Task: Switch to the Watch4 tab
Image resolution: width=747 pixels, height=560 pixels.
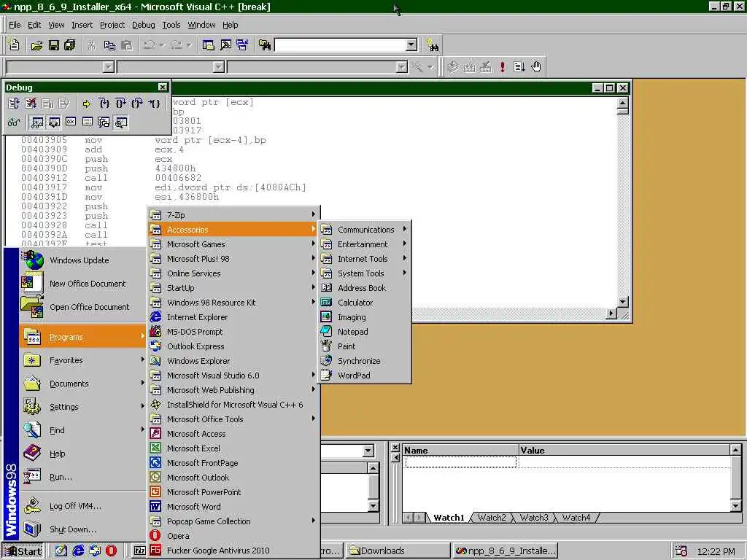Action: 576,518
